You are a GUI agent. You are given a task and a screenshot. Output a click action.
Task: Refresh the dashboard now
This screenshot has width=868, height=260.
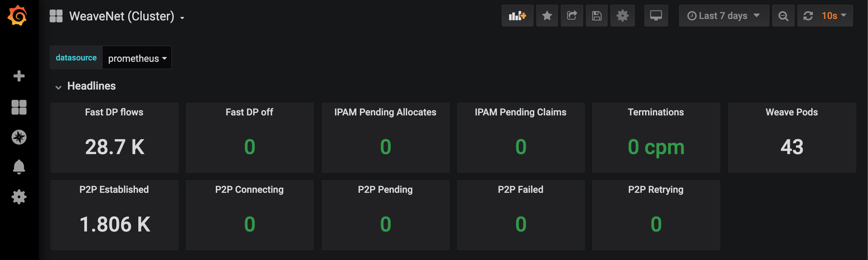point(808,16)
